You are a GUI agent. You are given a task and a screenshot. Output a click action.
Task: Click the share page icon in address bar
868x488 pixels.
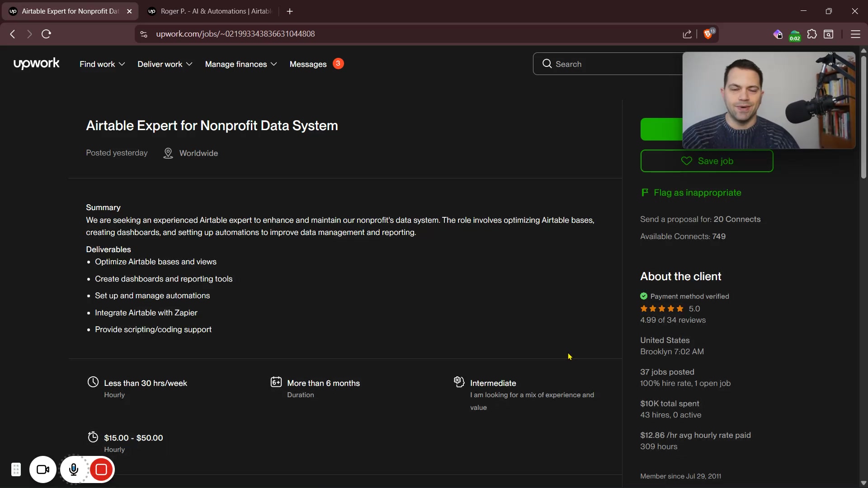pos(687,34)
